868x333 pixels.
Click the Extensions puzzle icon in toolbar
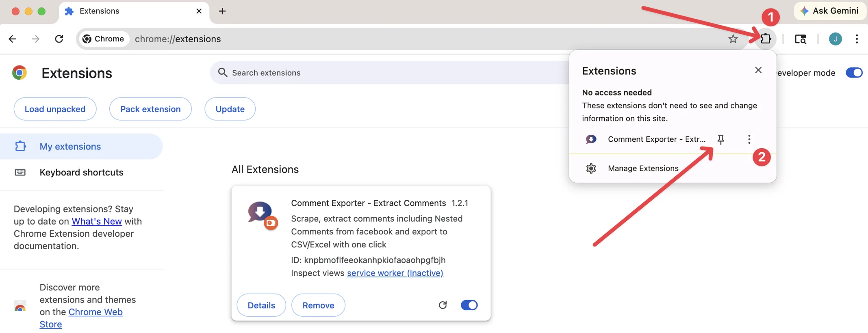[x=766, y=39]
